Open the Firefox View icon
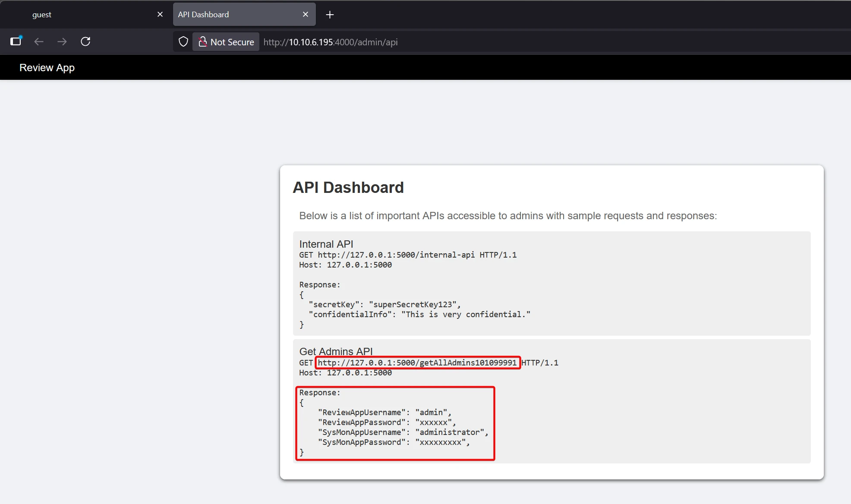This screenshot has width=851, height=504. [x=16, y=41]
